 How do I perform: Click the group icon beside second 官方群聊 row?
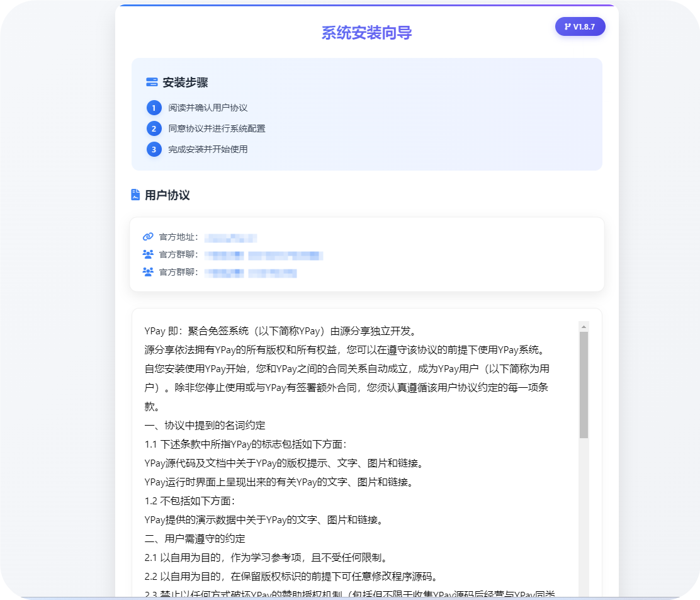pos(147,272)
